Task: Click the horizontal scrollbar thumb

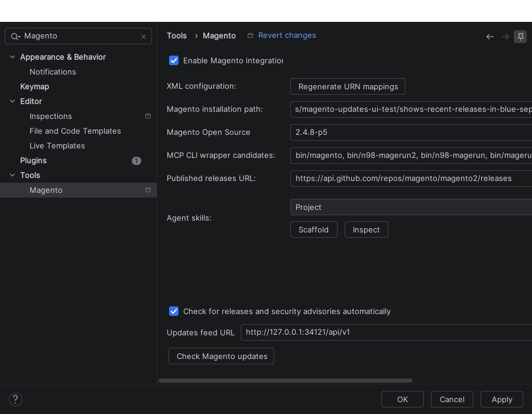Action: click(x=286, y=380)
